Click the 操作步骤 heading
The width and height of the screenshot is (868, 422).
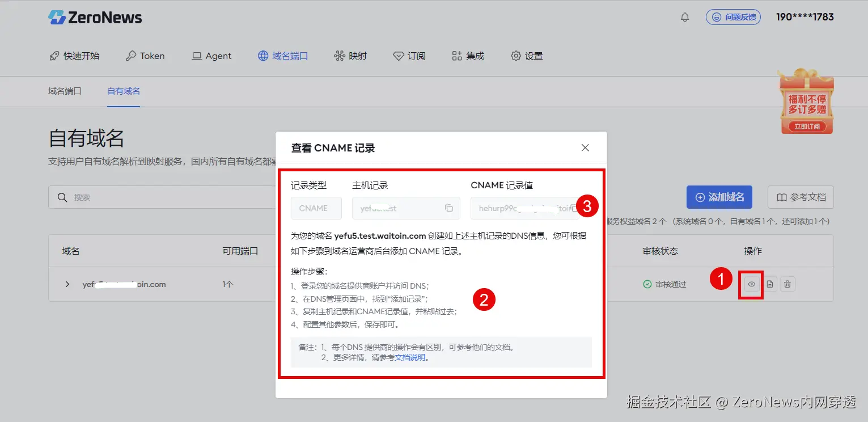pos(309,272)
